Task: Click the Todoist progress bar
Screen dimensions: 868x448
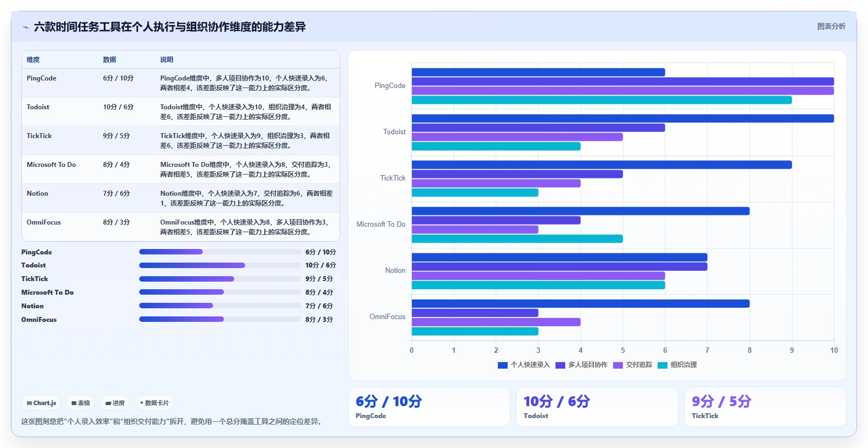Action: pos(220,265)
